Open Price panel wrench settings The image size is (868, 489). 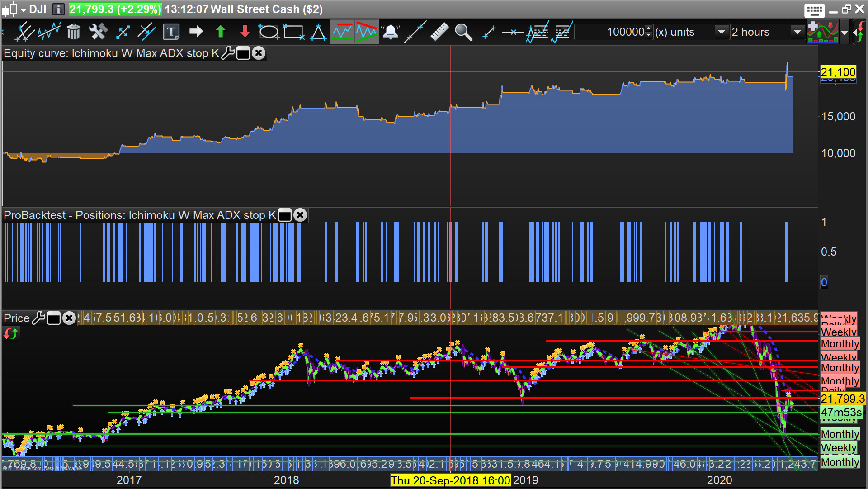click(39, 318)
